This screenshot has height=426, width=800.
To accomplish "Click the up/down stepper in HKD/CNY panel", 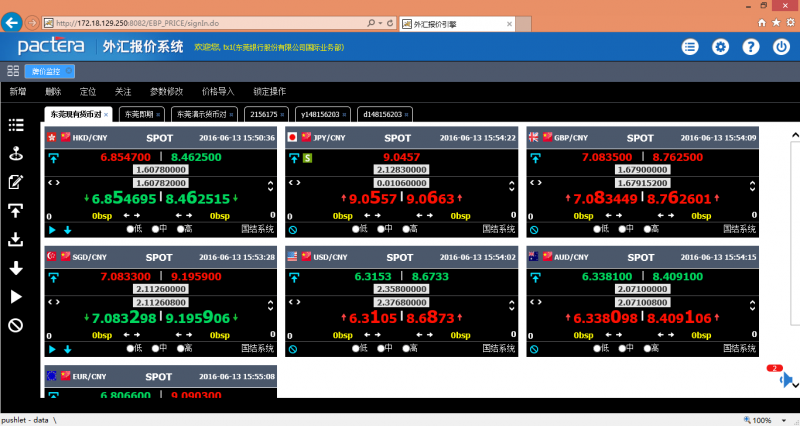I will pos(271,186).
